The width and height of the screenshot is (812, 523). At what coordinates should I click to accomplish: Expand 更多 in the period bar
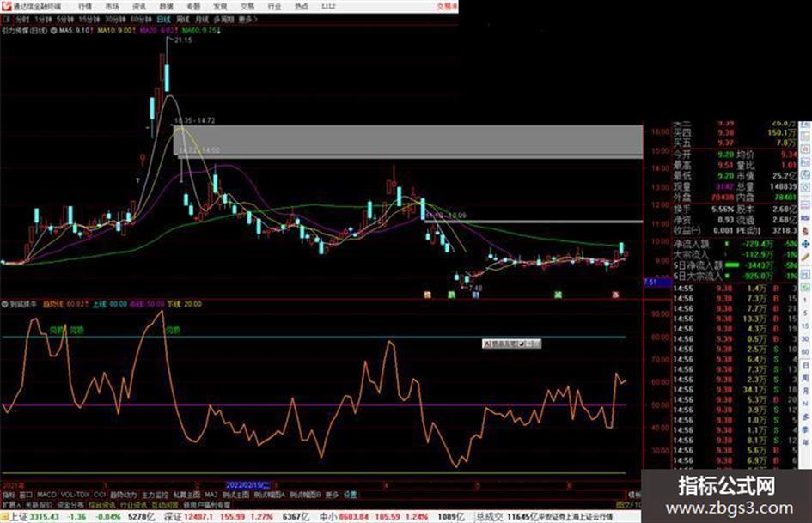pyautogui.click(x=247, y=19)
